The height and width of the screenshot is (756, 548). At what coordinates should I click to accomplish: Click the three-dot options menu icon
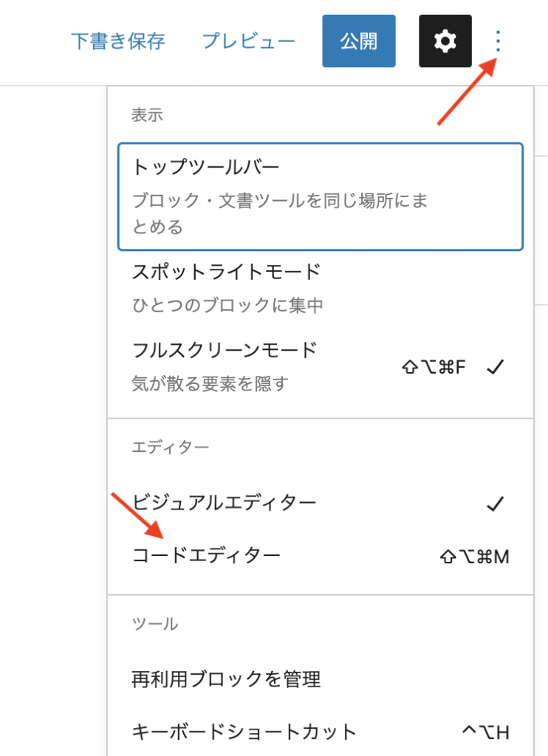[499, 41]
